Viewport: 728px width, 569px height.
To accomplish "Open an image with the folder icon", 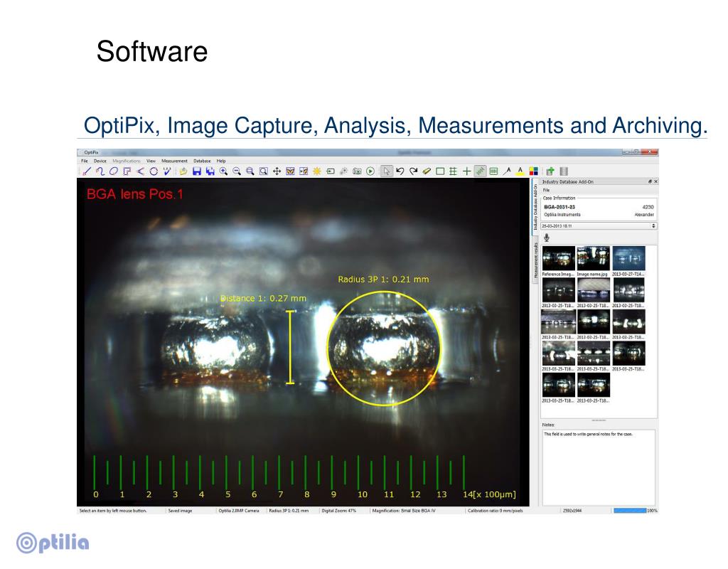I will tap(183, 171).
